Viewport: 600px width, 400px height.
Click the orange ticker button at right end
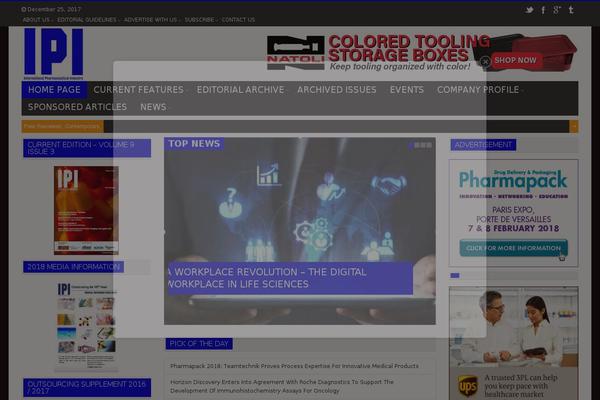(x=574, y=126)
